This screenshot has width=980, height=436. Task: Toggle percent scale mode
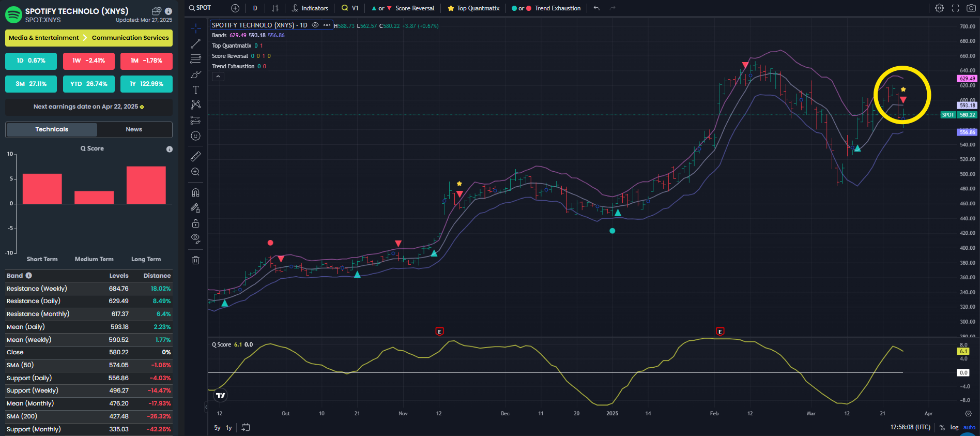[x=942, y=428]
